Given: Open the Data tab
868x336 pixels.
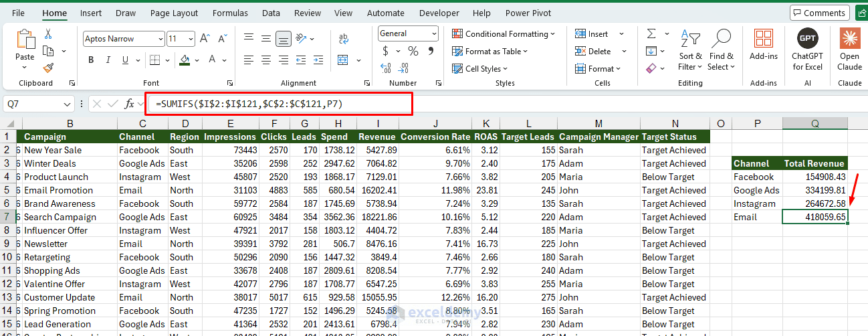Looking at the screenshot, I should [271, 13].
